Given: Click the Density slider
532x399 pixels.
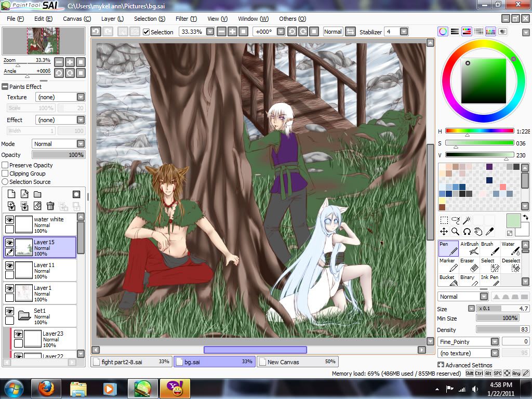Looking at the screenshot, I should click(502, 329).
